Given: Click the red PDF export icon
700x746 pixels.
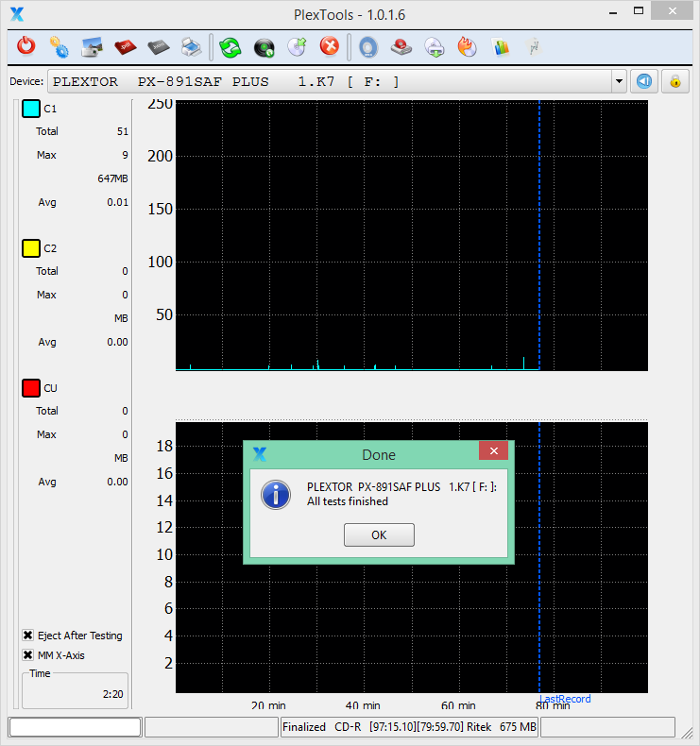Looking at the screenshot, I should [x=125, y=47].
